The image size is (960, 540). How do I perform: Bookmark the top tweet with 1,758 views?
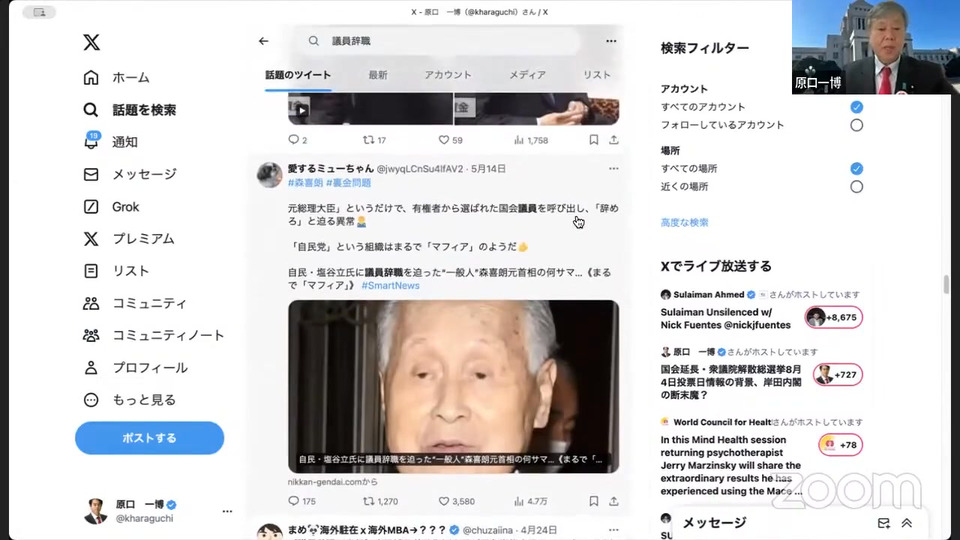[593, 140]
